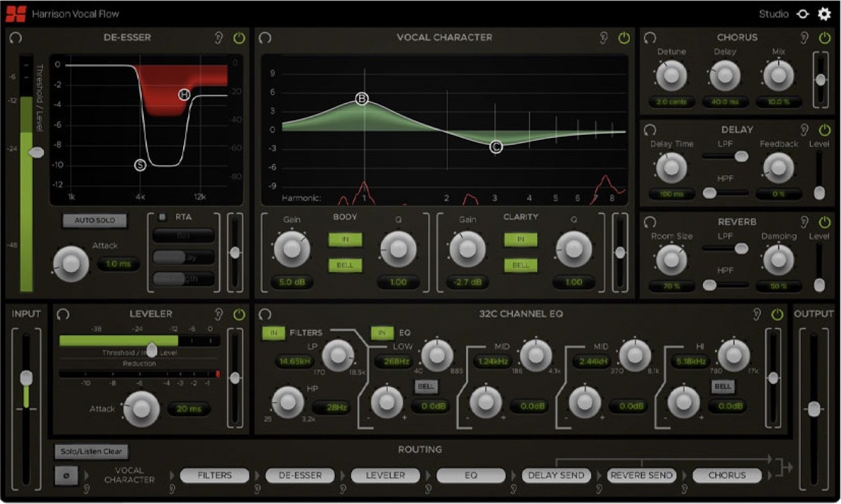Click the Delay ear listen icon

click(x=805, y=130)
